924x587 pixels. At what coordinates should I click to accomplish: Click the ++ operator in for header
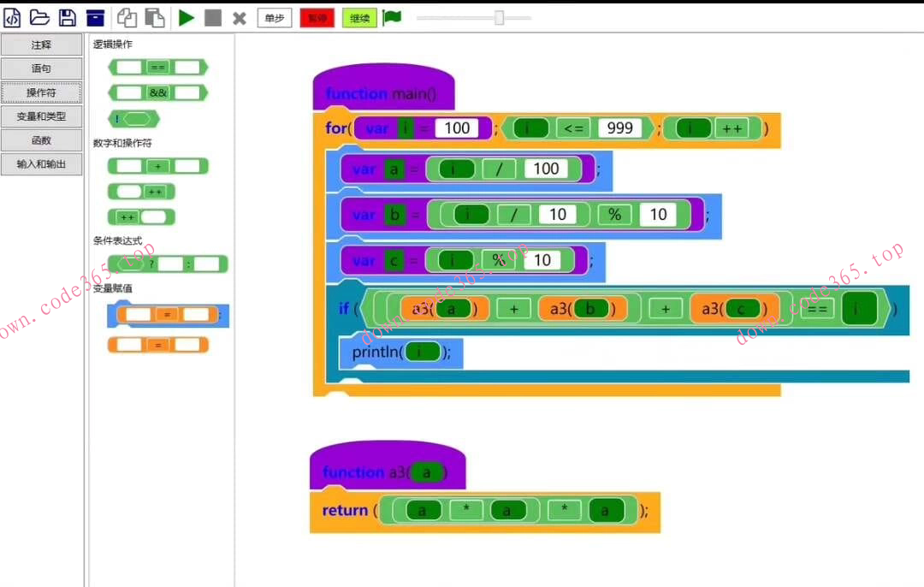731,128
